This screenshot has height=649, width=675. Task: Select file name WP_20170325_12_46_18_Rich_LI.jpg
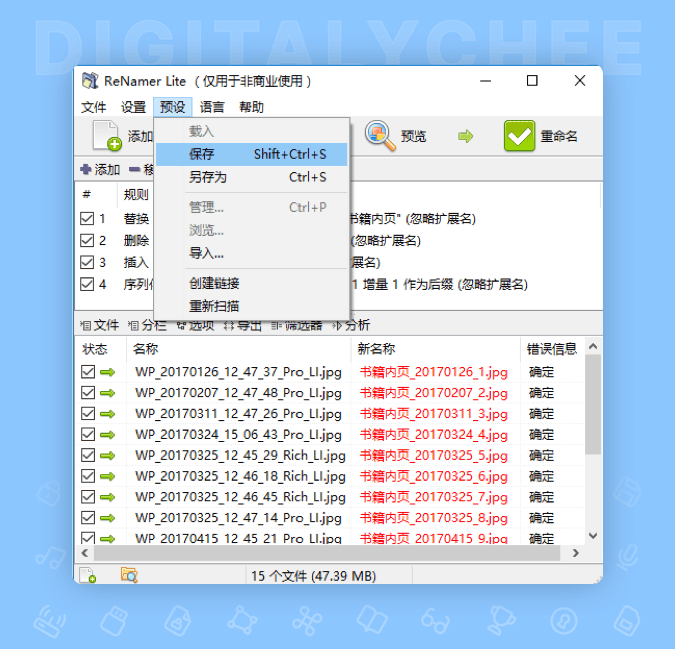click(240, 476)
